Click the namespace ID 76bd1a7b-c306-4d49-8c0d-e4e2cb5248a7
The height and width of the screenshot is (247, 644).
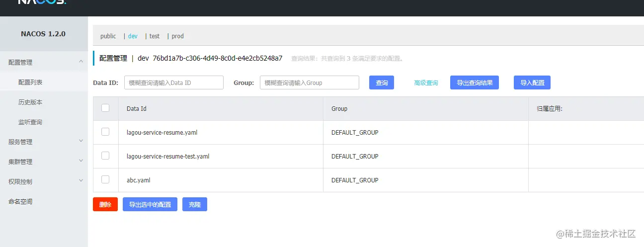tap(218, 58)
